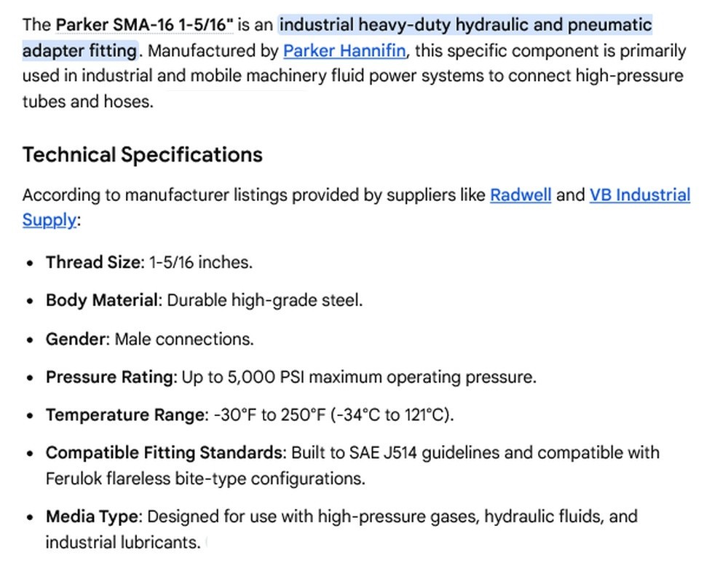Click 'Durable high-grade steel.' text
The height and width of the screenshot is (574, 728).
[x=265, y=300]
